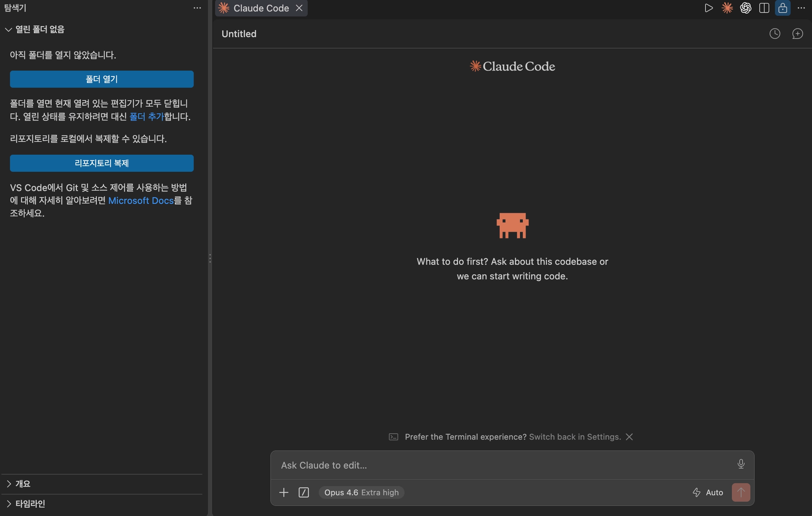
Task: Open slash commands menu icon
Action: [304, 493]
